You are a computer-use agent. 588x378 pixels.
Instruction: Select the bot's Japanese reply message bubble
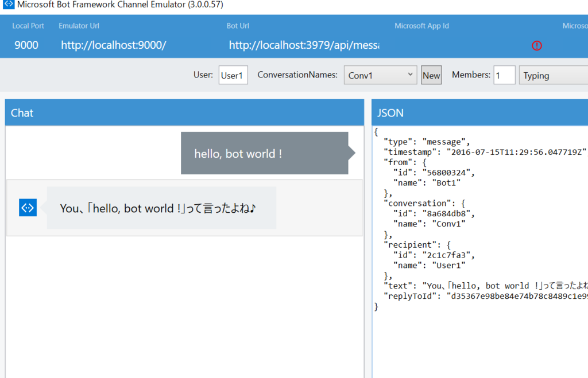tap(161, 207)
